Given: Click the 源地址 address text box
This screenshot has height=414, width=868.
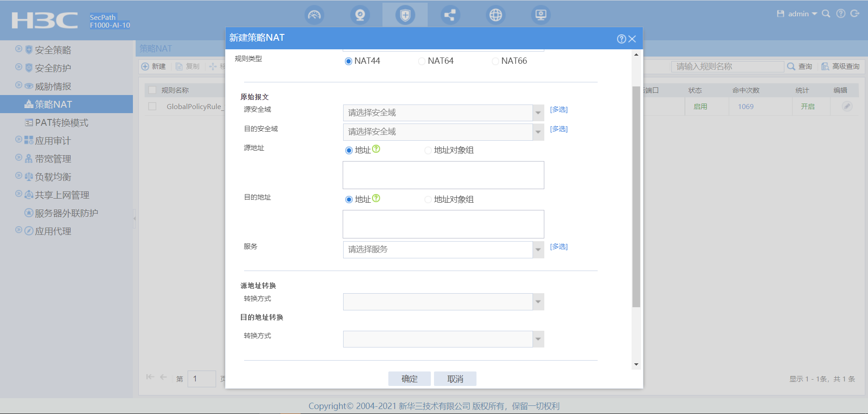Looking at the screenshot, I should tap(443, 175).
